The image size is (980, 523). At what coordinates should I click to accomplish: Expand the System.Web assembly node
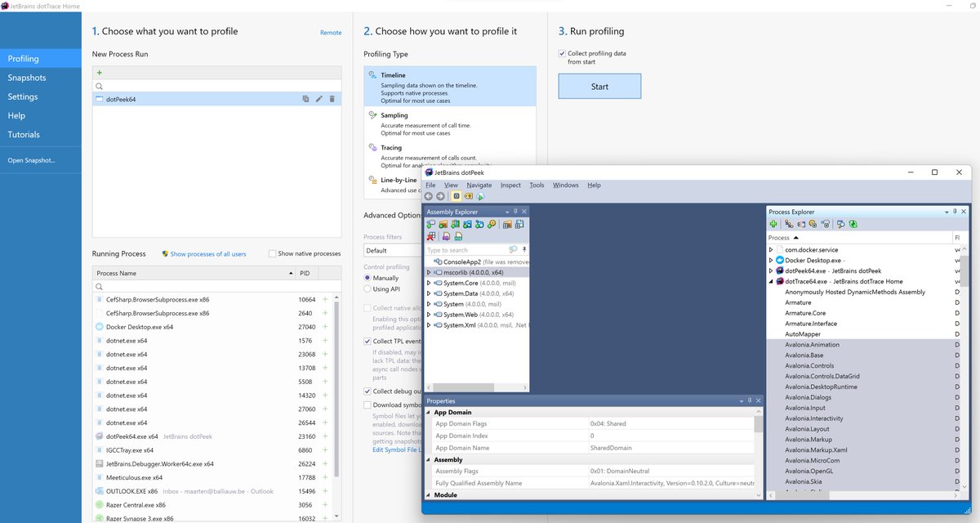[x=429, y=315]
